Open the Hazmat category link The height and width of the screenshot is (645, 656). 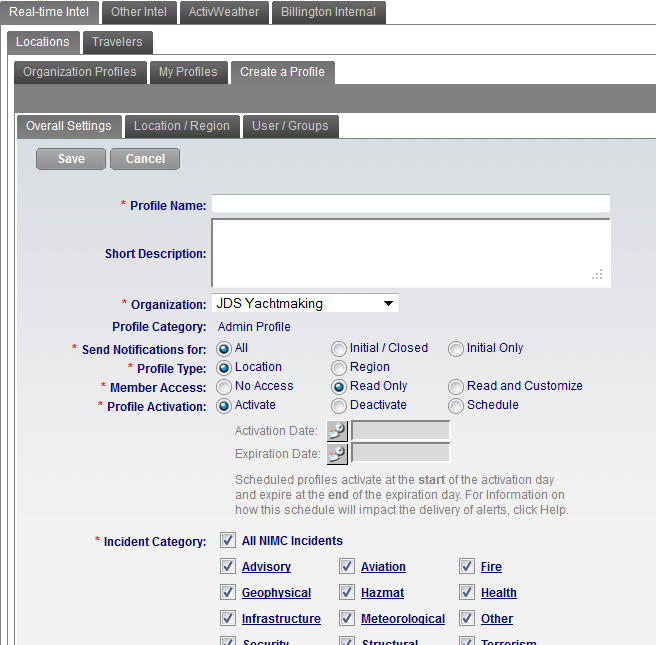point(382,593)
